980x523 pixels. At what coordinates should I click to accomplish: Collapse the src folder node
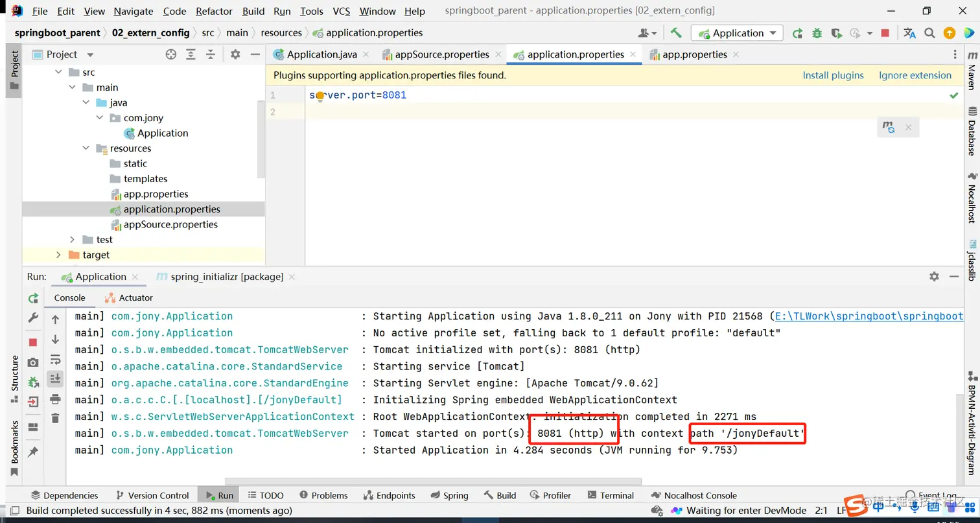58,73
